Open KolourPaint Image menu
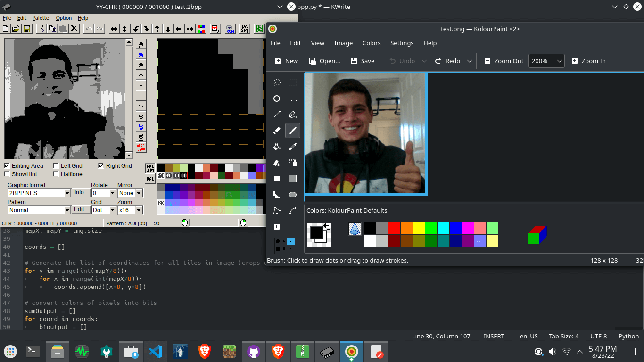The image size is (644, 362). [343, 43]
